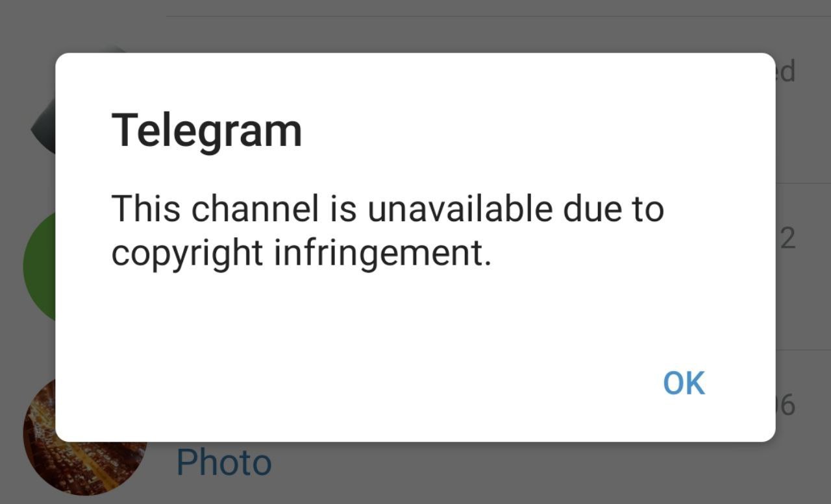831x504 pixels.
Task: Click the blue Photo message preview
Action: [x=224, y=462]
